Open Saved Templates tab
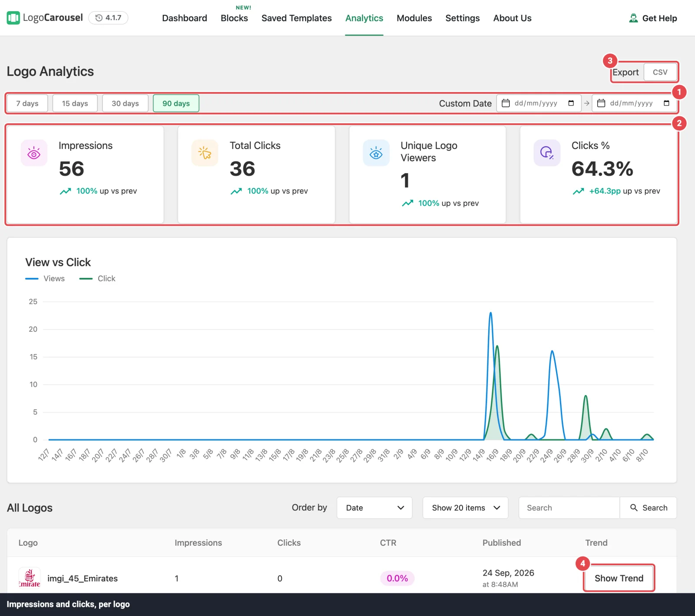Screen dimensions: 695x616 pyautogui.click(x=297, y=18)
